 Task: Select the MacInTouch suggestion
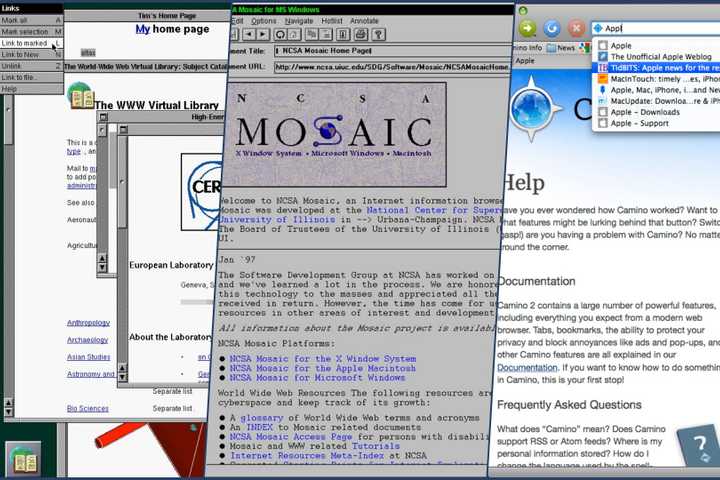point(657,79)
